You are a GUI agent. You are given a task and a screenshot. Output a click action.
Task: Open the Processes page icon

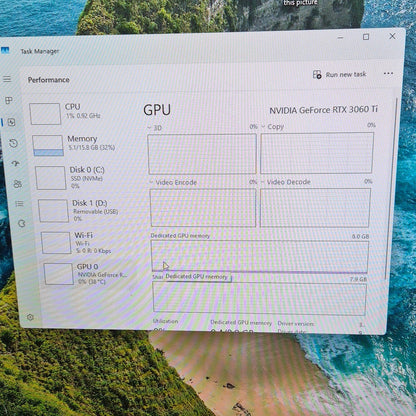click(9, 100)
